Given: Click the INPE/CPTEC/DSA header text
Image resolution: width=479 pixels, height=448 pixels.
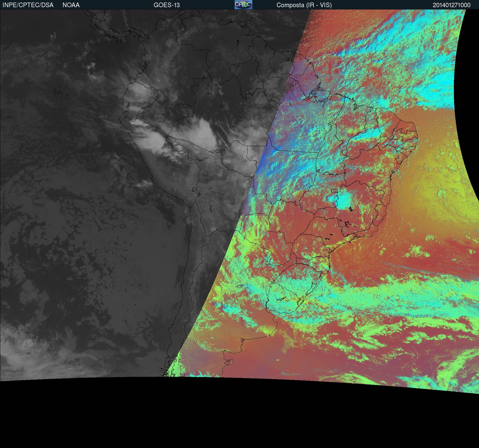Looking at the screenshot, I should tap(28, 5).
